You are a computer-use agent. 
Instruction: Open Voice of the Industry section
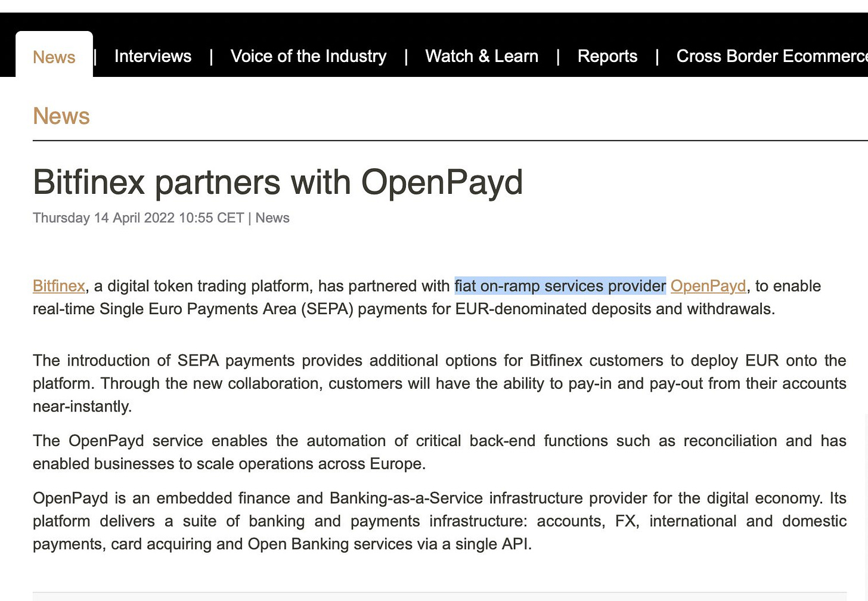tap(308, 56)
